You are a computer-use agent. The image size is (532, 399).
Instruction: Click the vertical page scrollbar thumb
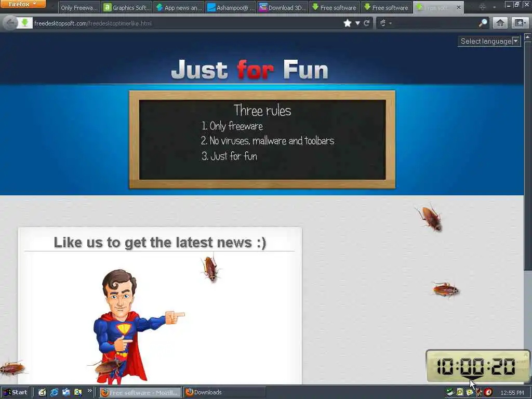528,156
